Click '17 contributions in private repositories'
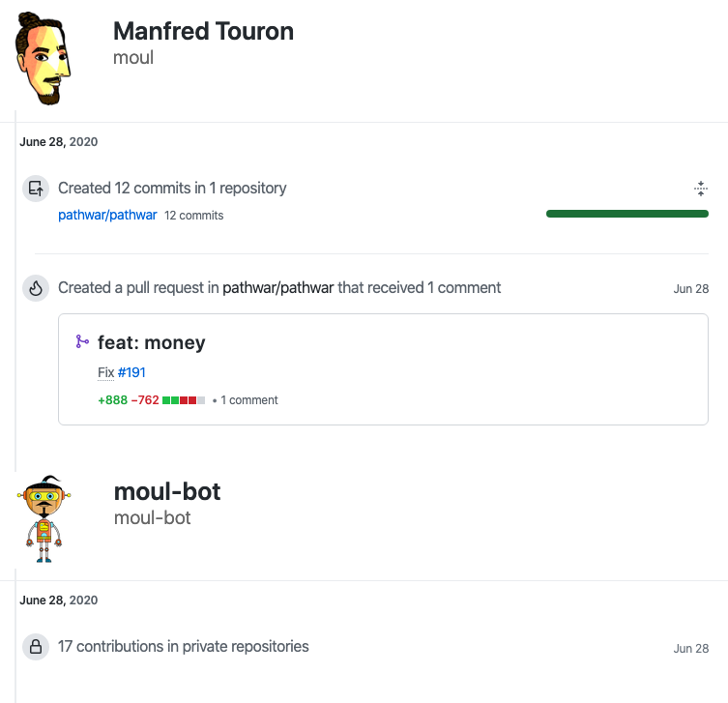Screen dimensions: 728x703 [184, 646]
